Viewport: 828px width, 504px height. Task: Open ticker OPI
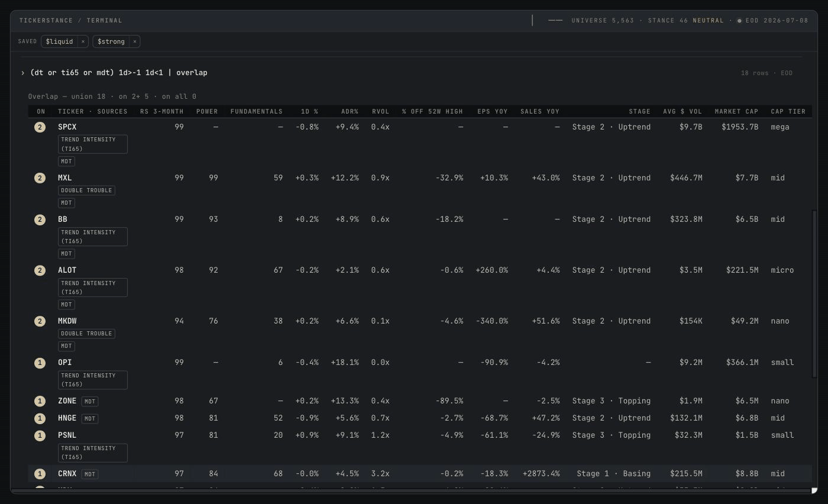(x=65, y=363)
